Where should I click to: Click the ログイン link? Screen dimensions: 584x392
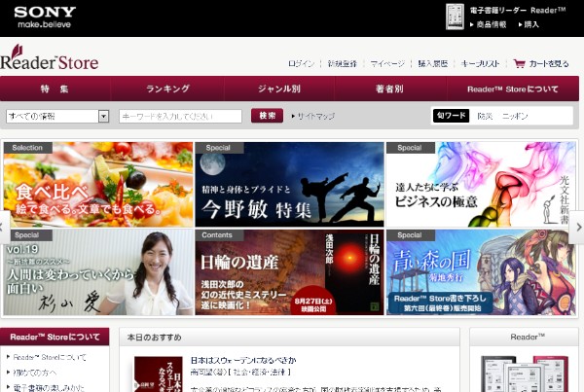(302, 63)
